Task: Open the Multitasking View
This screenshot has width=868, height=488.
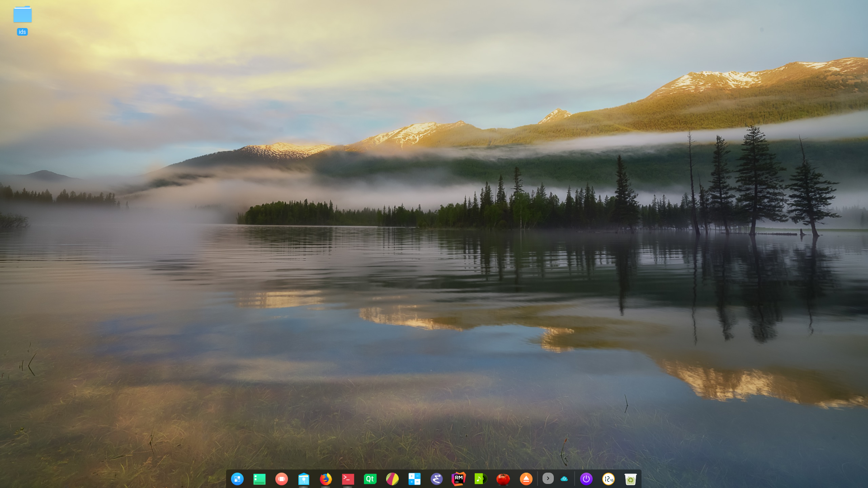Action: 282,479
